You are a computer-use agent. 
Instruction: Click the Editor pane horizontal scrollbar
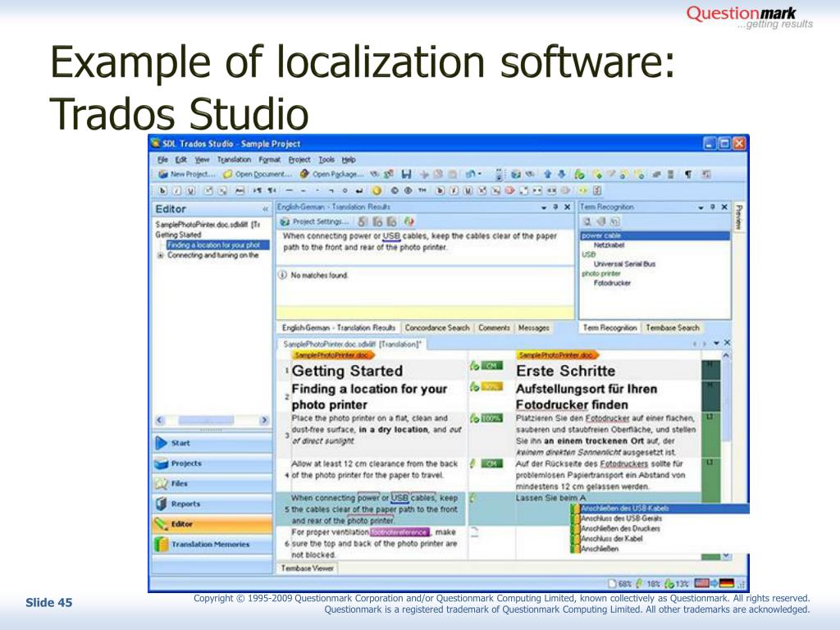point(212,421)
